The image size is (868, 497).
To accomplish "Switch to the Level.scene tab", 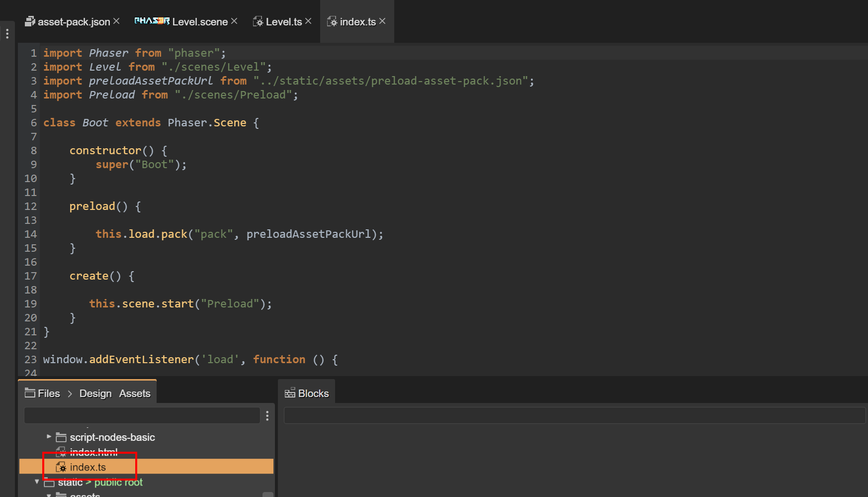I will (x=200, y=22).
